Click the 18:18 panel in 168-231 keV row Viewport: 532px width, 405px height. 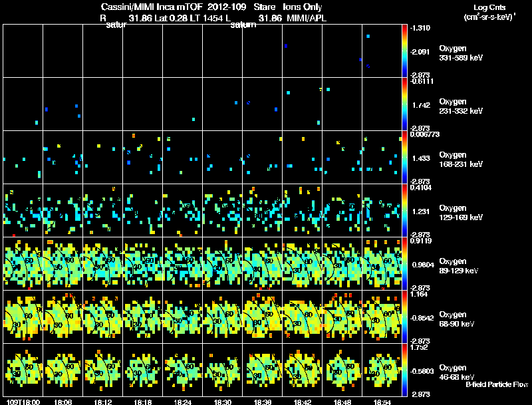point(143,157)
